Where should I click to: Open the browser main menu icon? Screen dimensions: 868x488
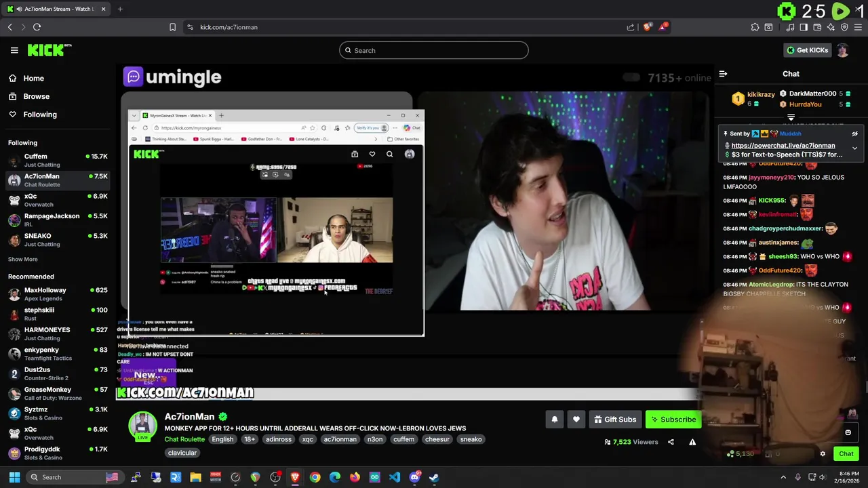click(858, 27)
